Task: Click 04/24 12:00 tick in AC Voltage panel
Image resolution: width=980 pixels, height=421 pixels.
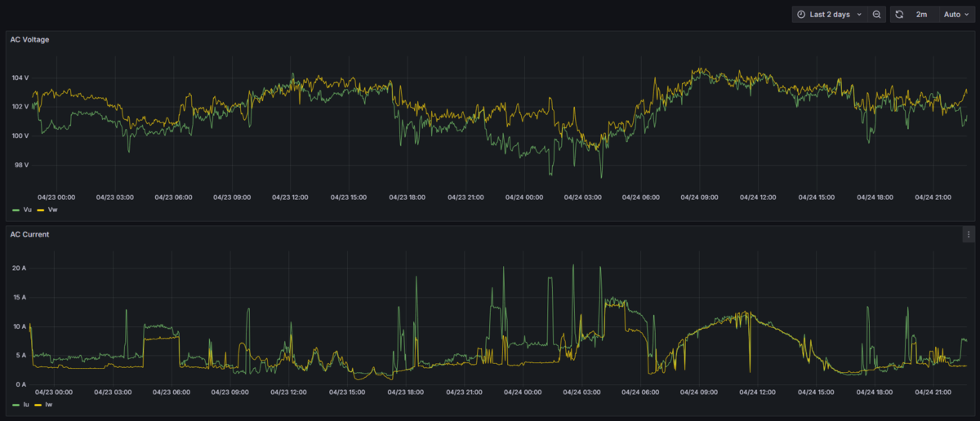Action: [756, 197]
